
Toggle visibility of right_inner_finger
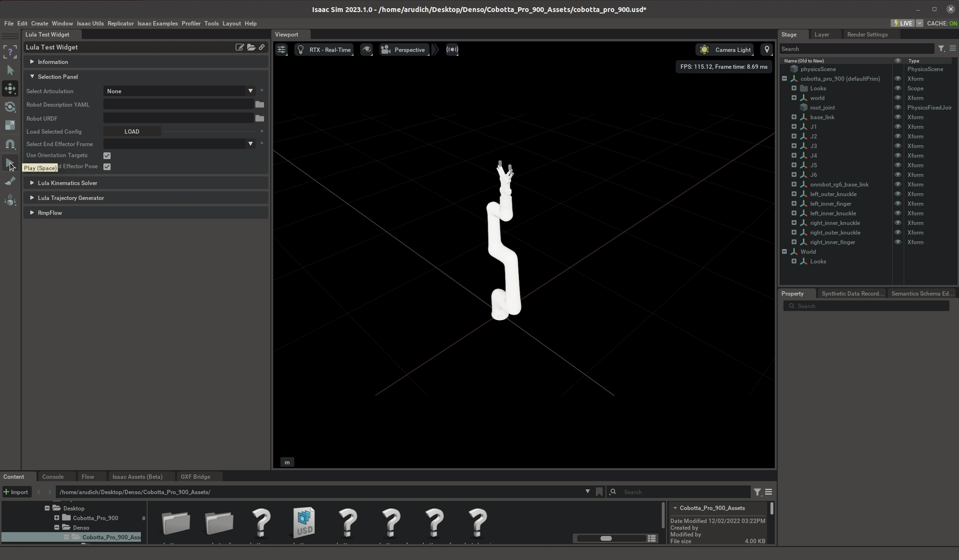point(897,242)
